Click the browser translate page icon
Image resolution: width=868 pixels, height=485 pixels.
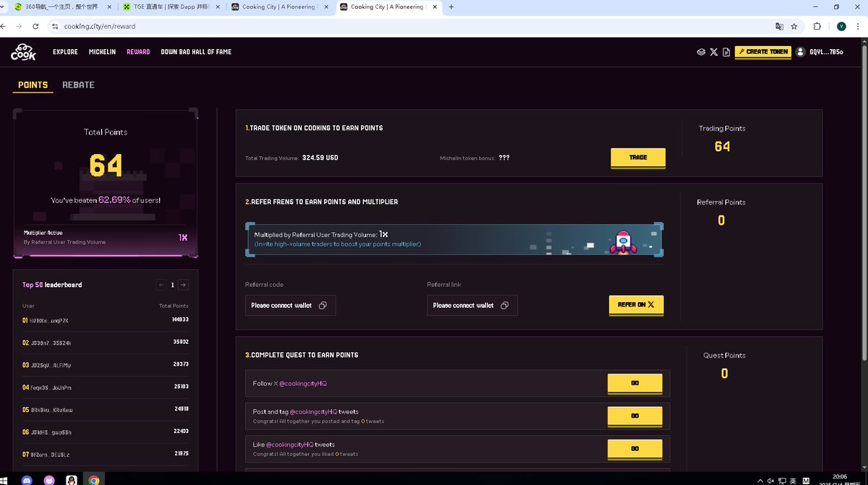click(x=779, y=26)
